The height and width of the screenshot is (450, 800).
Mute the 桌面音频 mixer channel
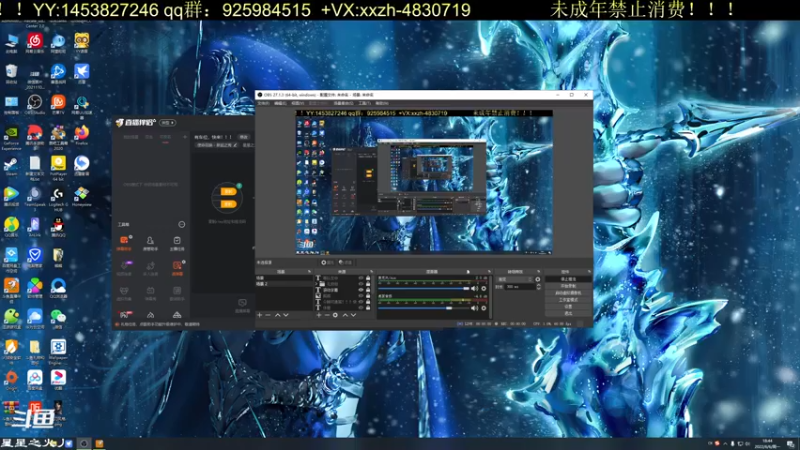pyautogui.click(x=474, y=308)
